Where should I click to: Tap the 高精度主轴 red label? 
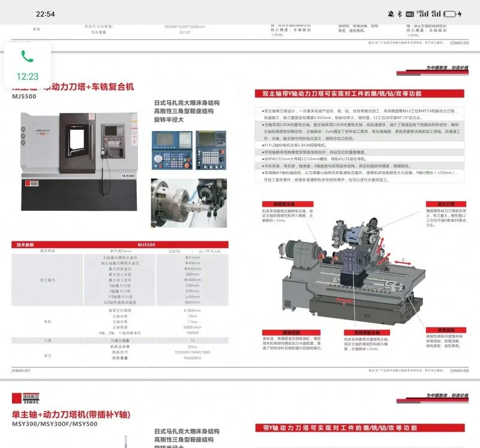(x=288, y=204)
